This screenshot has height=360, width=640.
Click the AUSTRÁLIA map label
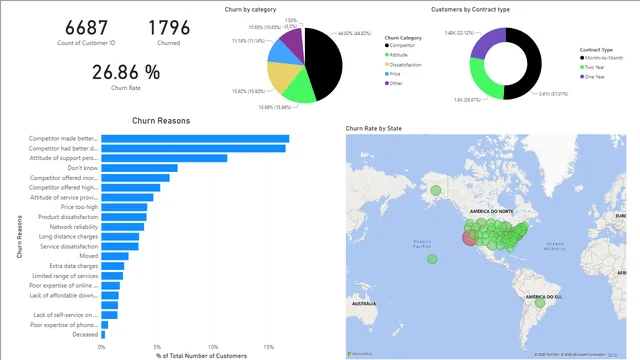364,304
